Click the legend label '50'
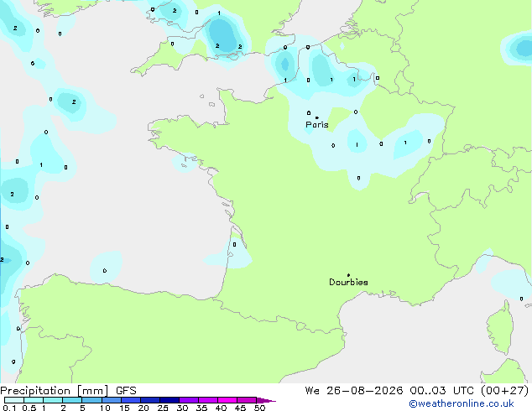 click(260, 408)
